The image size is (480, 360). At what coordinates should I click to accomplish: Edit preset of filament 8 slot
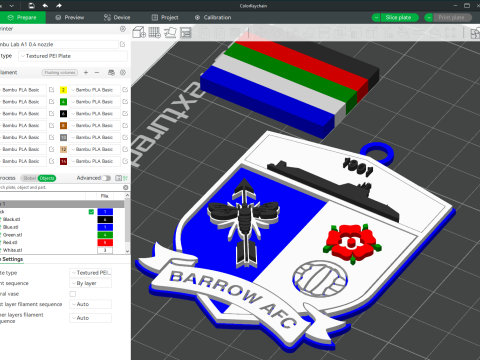coord(125,125)
